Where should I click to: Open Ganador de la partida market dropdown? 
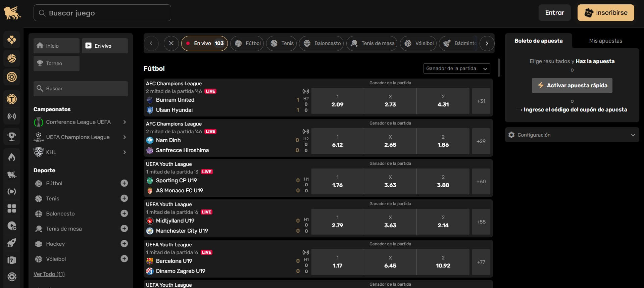[457, 68]
